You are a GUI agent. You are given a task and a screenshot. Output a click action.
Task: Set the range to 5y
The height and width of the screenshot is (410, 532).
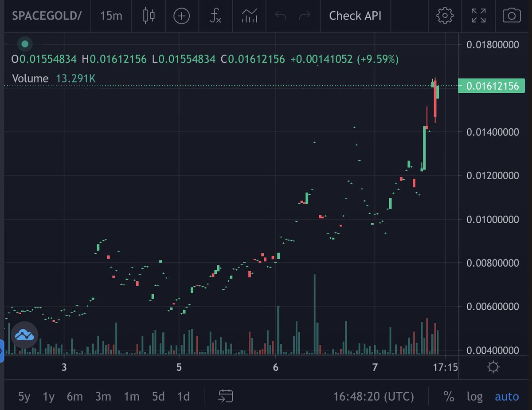tap(25, 396)
